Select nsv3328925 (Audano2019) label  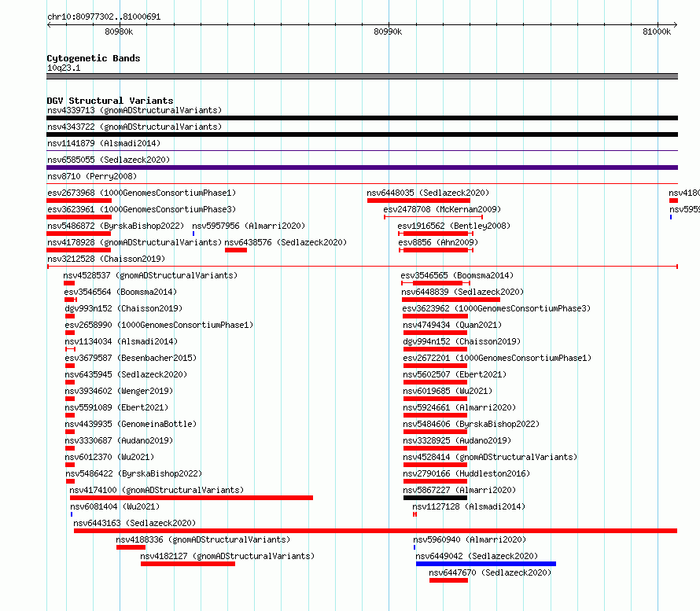457,440
